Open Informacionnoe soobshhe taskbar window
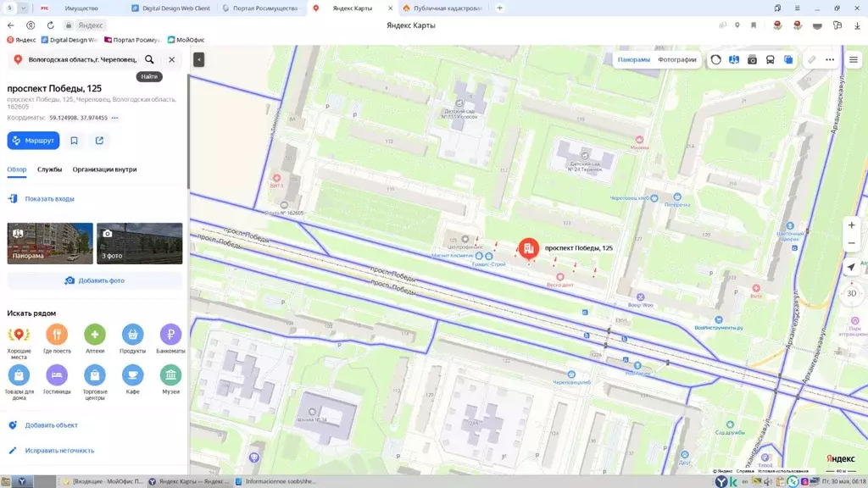This screenshot has width=868, height=488. pyautogui.click(x=276, y=481)
